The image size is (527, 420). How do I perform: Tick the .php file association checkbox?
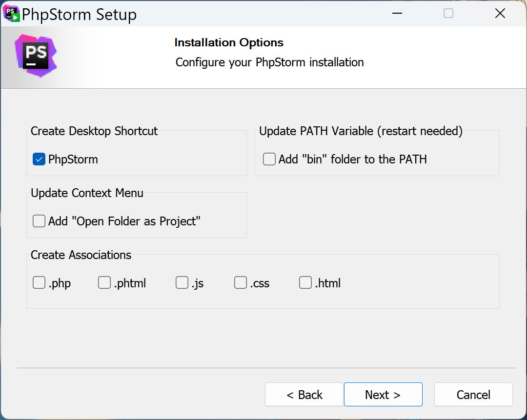click(39, 283)
